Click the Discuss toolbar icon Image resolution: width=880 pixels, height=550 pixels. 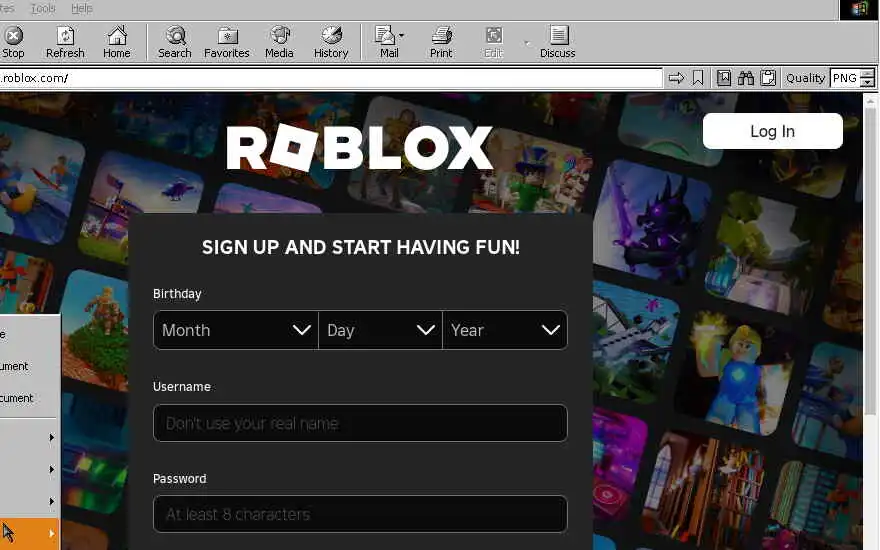coord(558,36)
